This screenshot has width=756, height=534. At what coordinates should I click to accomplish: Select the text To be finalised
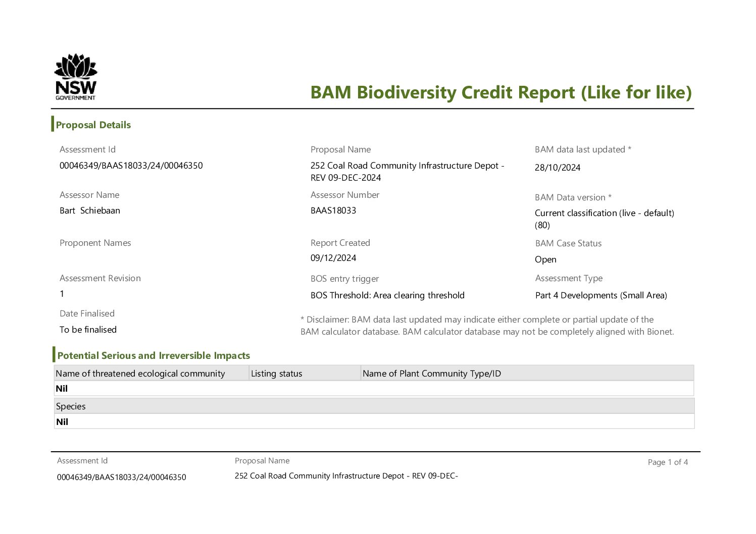[x=88, y=330]
